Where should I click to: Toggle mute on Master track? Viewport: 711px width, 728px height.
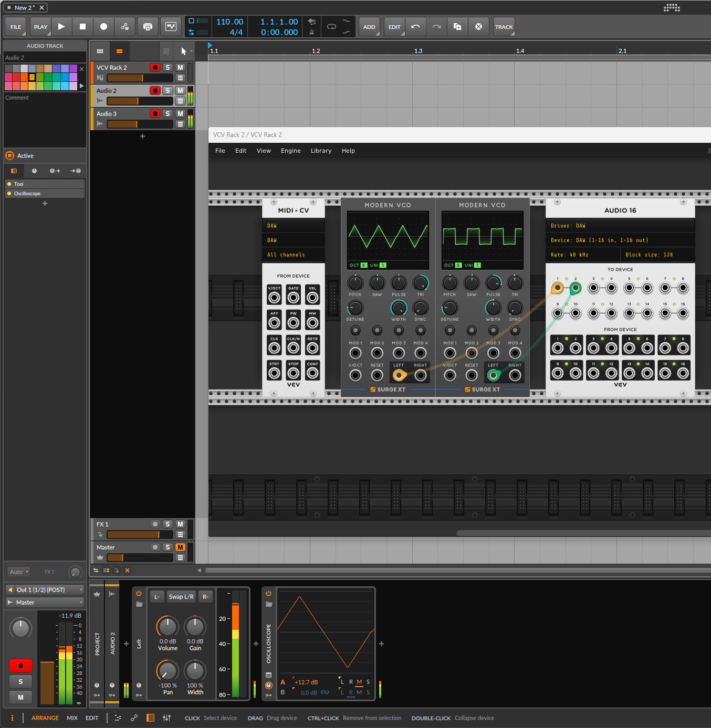pos(180,547)
